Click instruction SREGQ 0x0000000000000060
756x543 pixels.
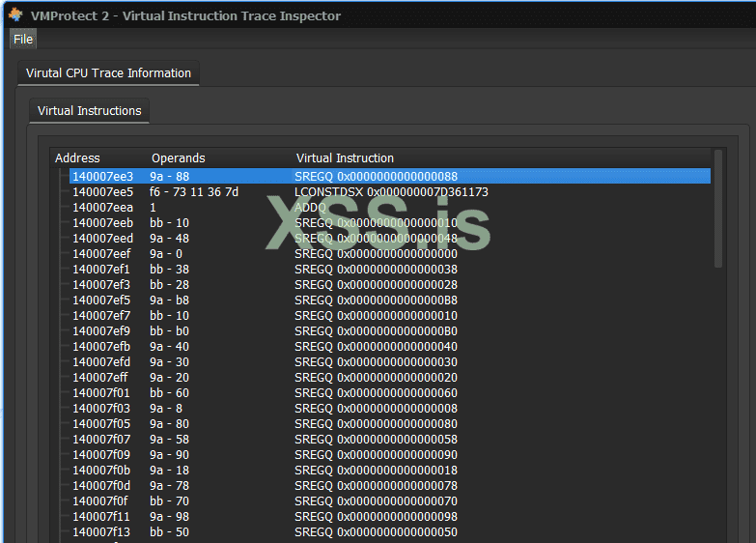coord(377,392)
